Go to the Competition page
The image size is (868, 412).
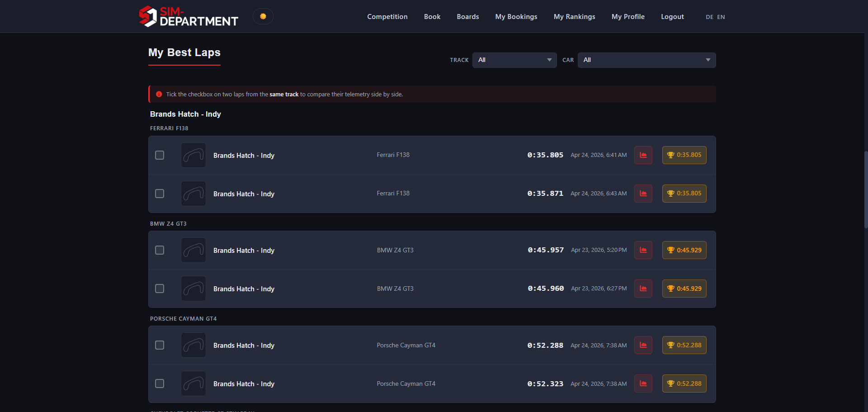tap(387, 17)
